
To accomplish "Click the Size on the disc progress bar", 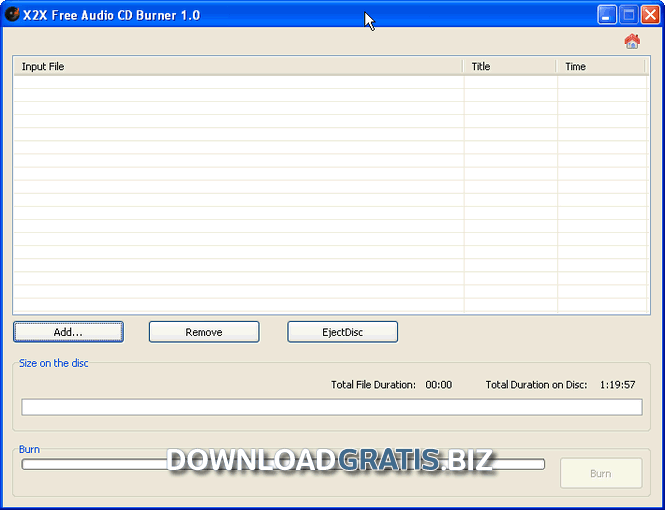I will coord(332,407).
